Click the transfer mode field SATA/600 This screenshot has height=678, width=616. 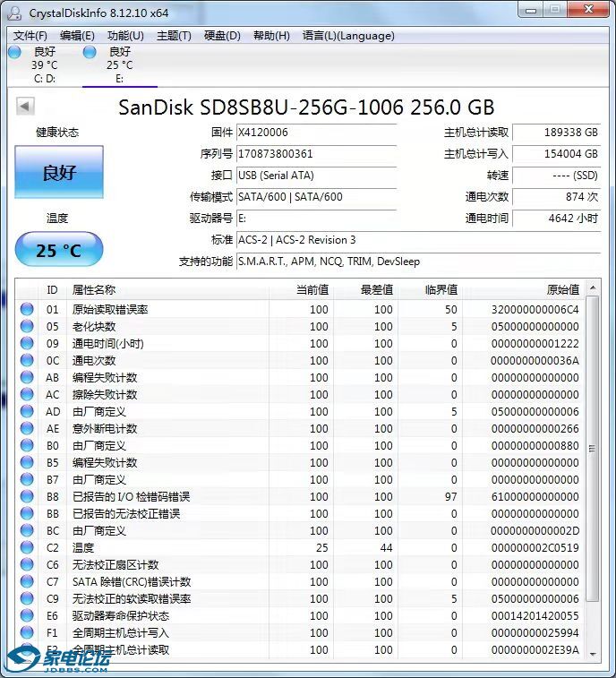coord(316,197)
